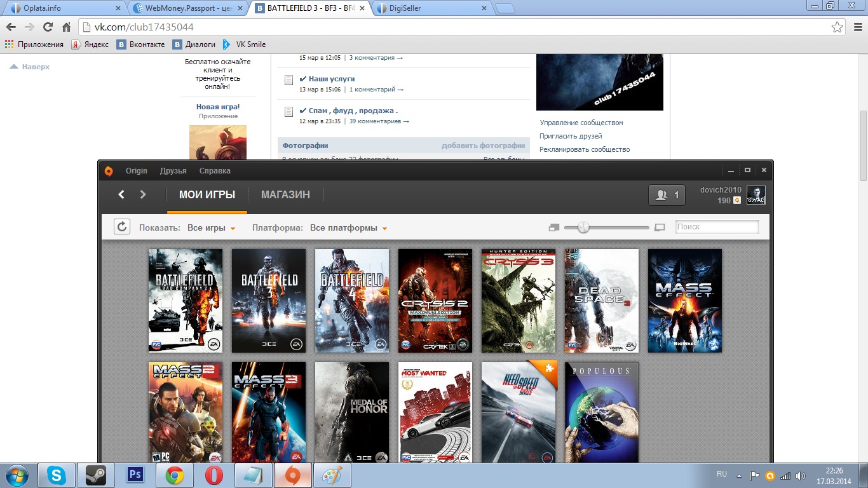Click Chrome back arrow
The height and width of the screenshot is (488, 868).
[x=11, y=27]
